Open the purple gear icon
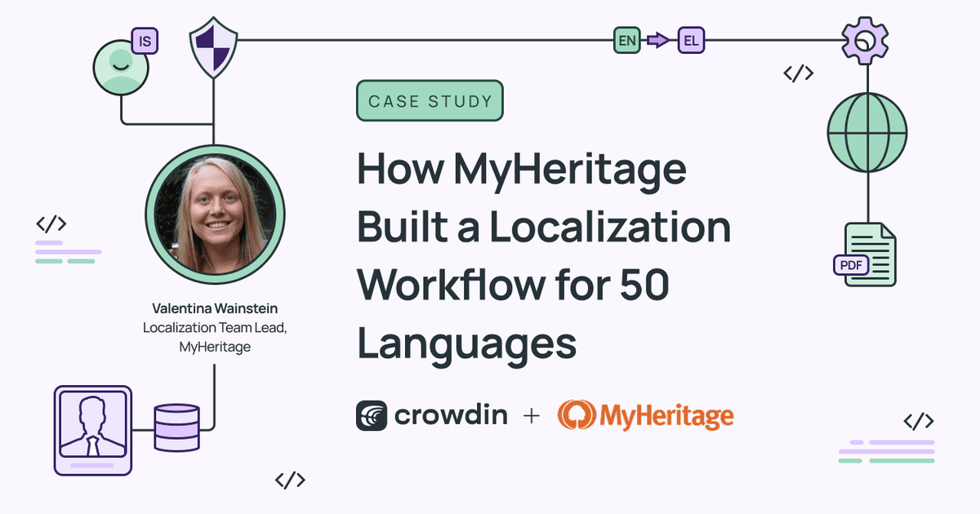 click(866, 41)
